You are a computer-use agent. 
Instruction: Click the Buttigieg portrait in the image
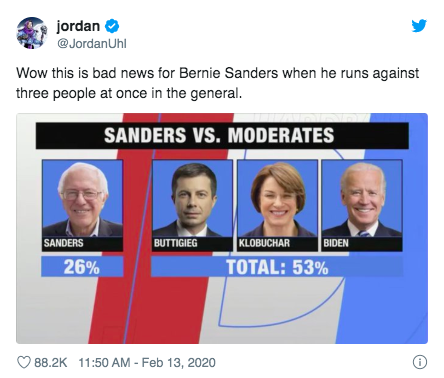192,198
